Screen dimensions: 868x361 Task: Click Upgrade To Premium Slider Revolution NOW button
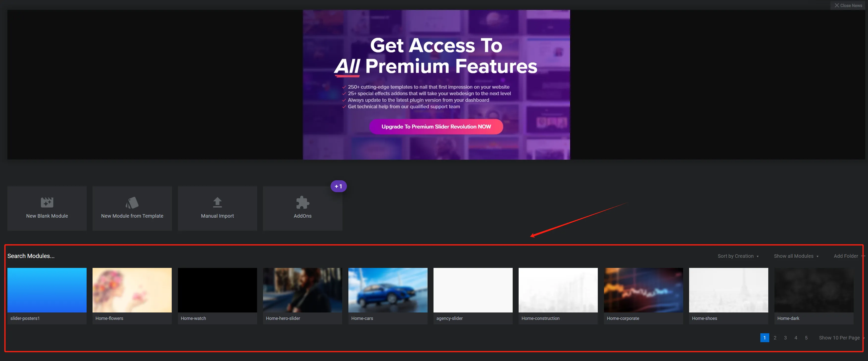coord(436,126)
